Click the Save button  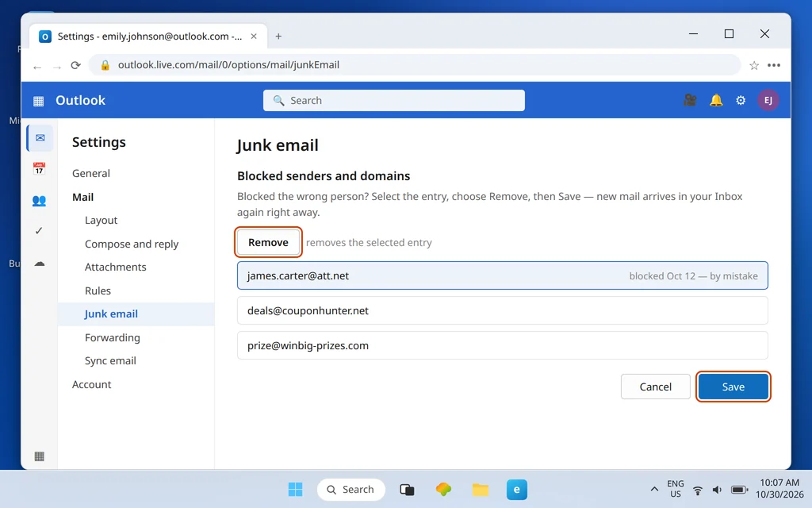[x=733, y=387]
